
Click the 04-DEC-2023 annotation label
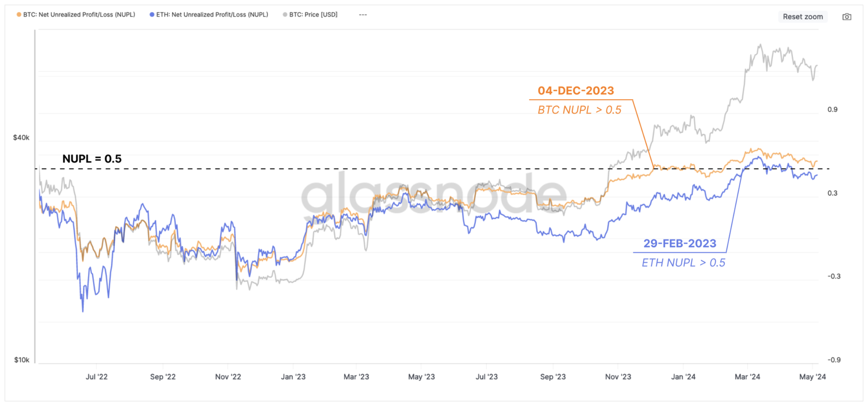[x=576, y=91]
